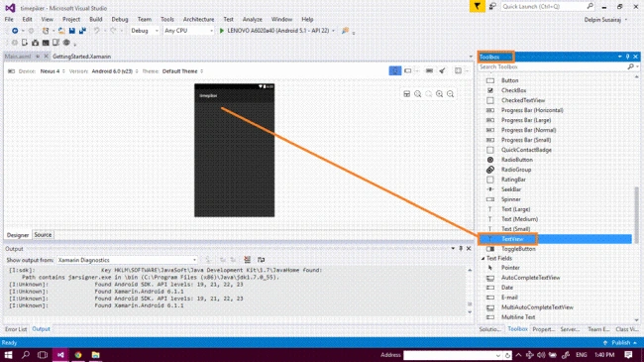Select the CheckBox item in Toolbox
644x362 pixels.
tap(513, 90)
